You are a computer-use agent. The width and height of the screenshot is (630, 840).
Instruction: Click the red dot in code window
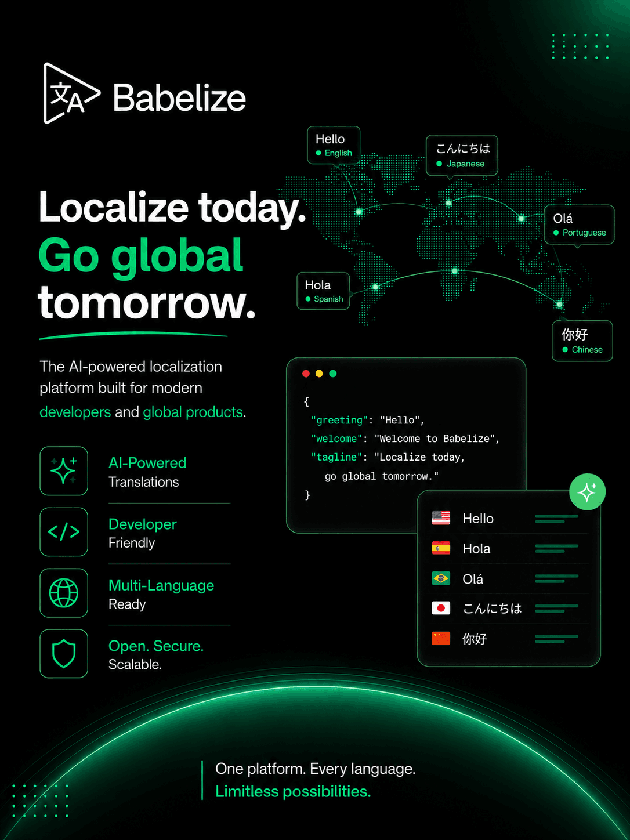point(306,374)
